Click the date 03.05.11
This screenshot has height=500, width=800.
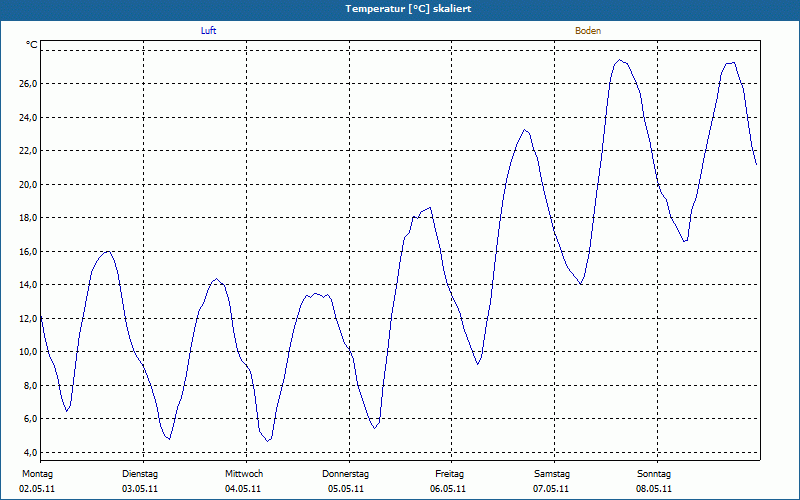pyautogui.click(x=140, y=489)
